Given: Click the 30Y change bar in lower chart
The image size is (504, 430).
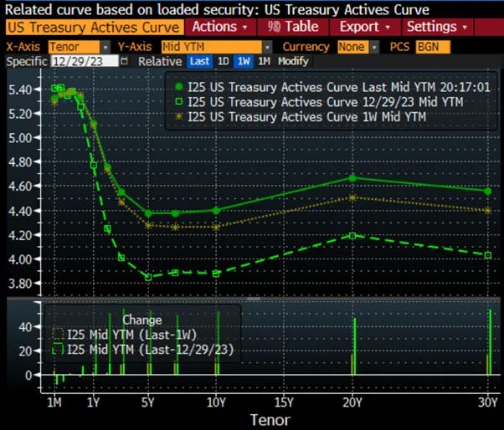Looking at the screenshot, I should coord(489,342).
